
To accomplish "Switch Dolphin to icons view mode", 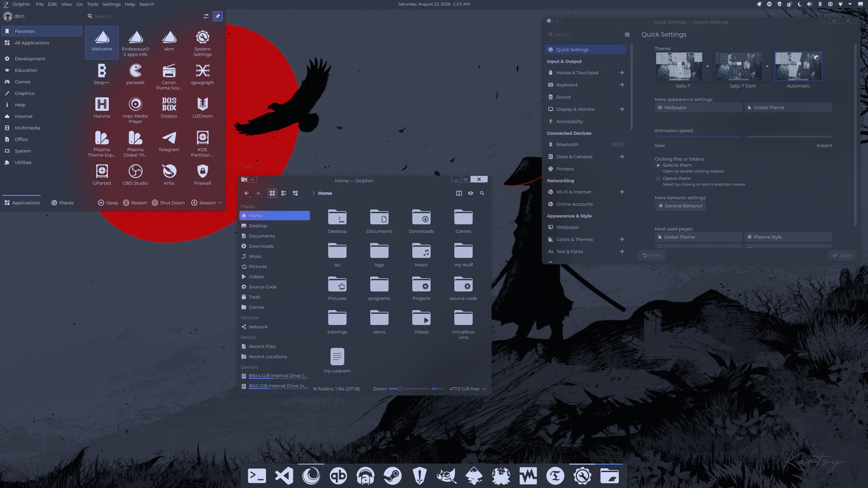I will coord(272,193).
